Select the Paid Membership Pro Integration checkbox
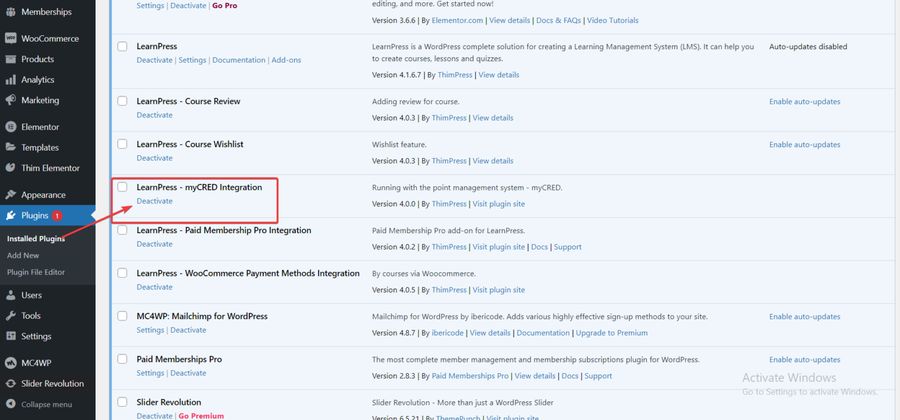This screenshot has height=420, width=900. coord(122,230)
